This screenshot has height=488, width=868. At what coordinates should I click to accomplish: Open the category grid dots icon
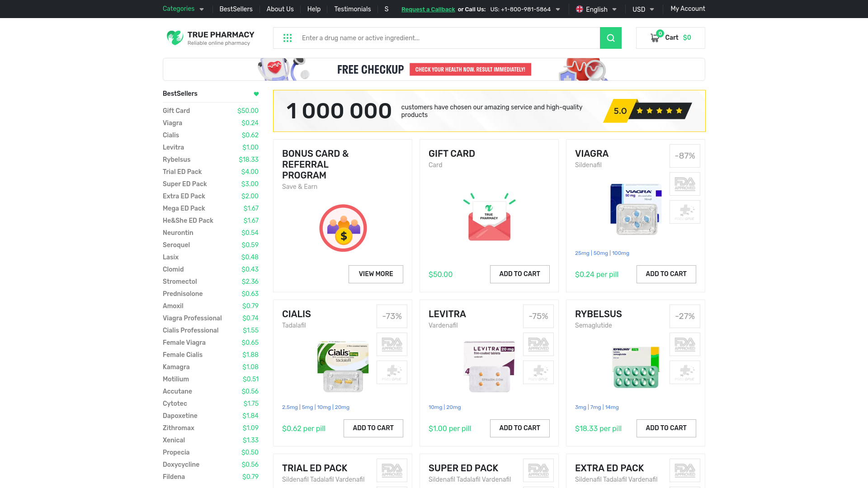tap(288, 38)
